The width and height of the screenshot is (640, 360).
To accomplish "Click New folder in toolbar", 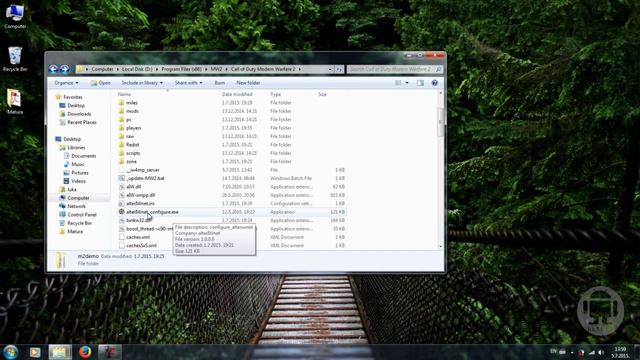I will click(x=248, y=83).
